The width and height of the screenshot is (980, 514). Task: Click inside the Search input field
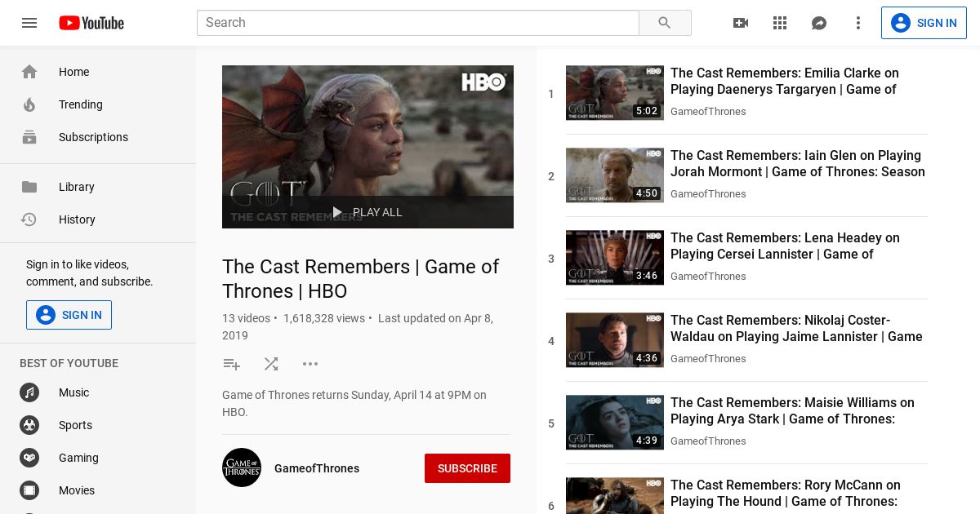[417, 23]
